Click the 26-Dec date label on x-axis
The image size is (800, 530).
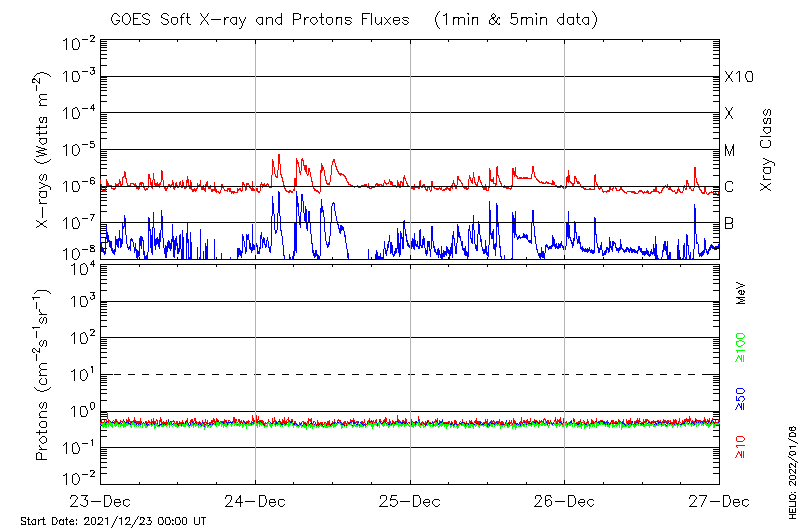(564, 499)
